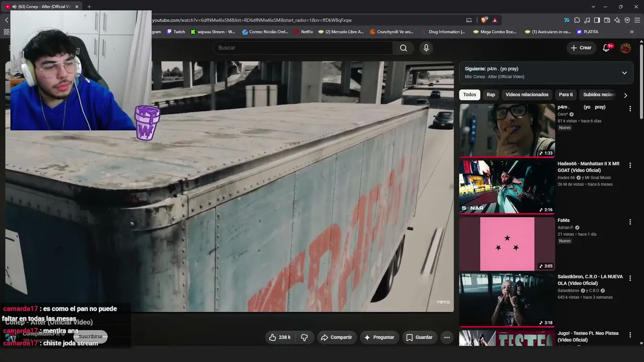The height and width of the screenshot is (362, 644).
Task: Show more filter chips with the right arrow
Action: 625,95
